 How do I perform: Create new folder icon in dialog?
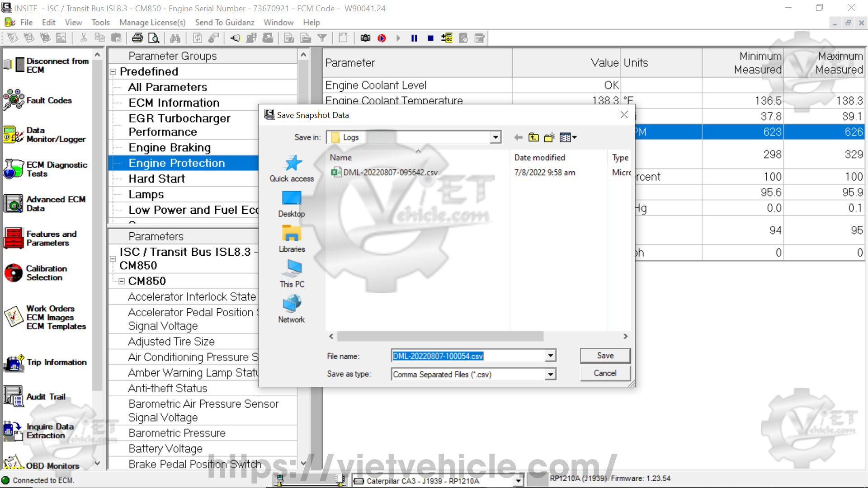pyautogui.click(x=549, y=137)
